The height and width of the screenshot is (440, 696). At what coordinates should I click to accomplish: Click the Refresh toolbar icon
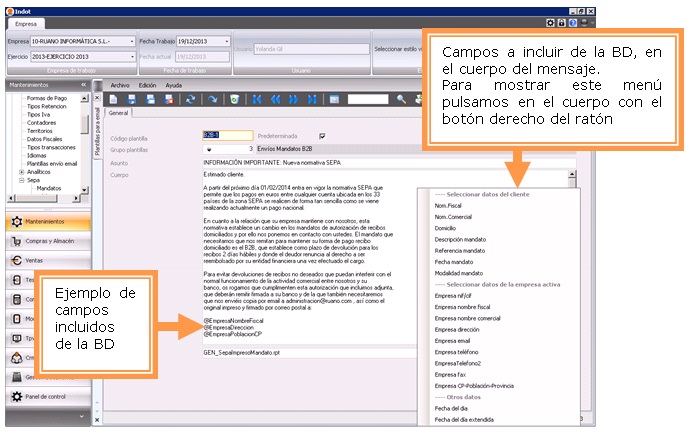pos(190,99)
